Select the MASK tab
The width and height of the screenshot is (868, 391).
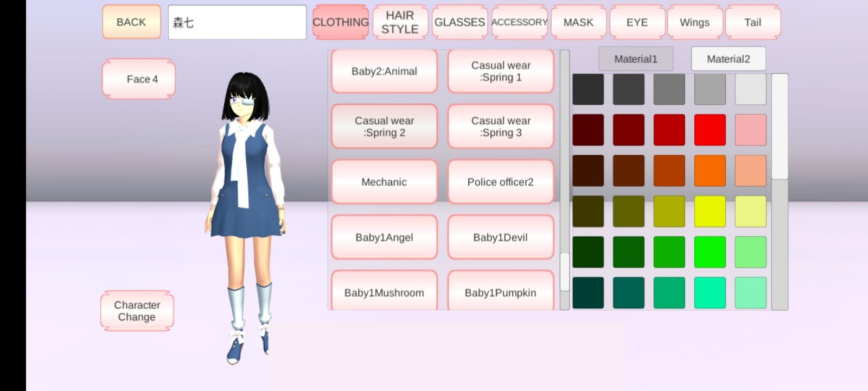click(x=578, y=22)
